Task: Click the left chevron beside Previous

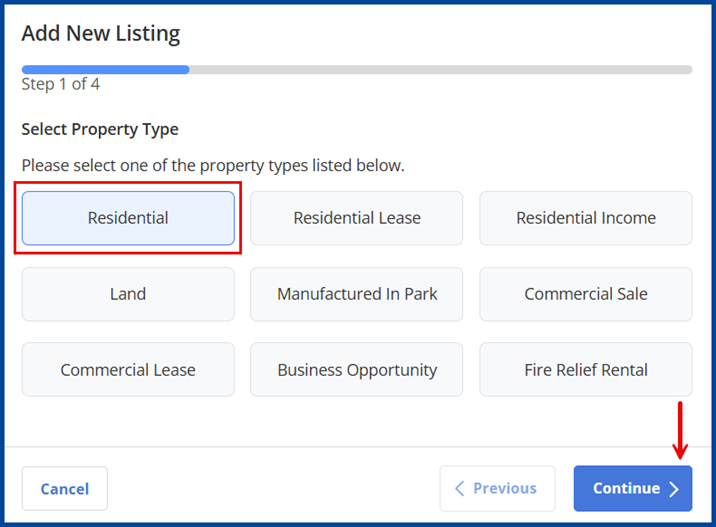Action: [x=460, y=488]
